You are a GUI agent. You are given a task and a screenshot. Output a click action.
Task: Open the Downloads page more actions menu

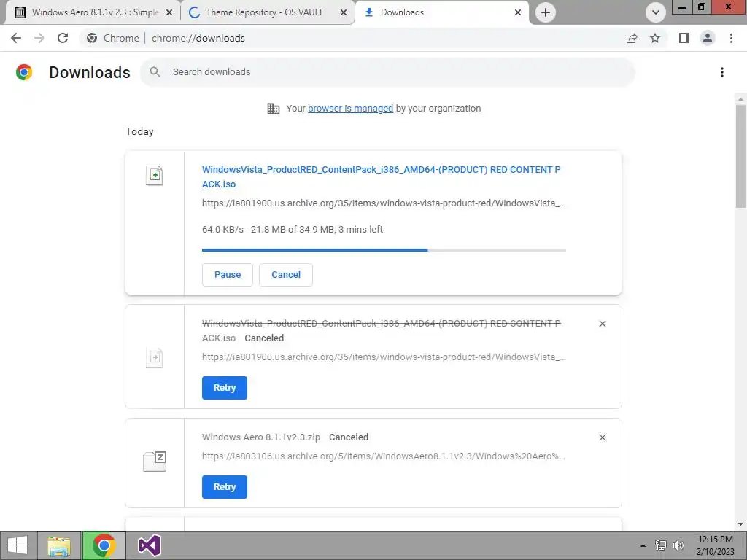(722, 72)
